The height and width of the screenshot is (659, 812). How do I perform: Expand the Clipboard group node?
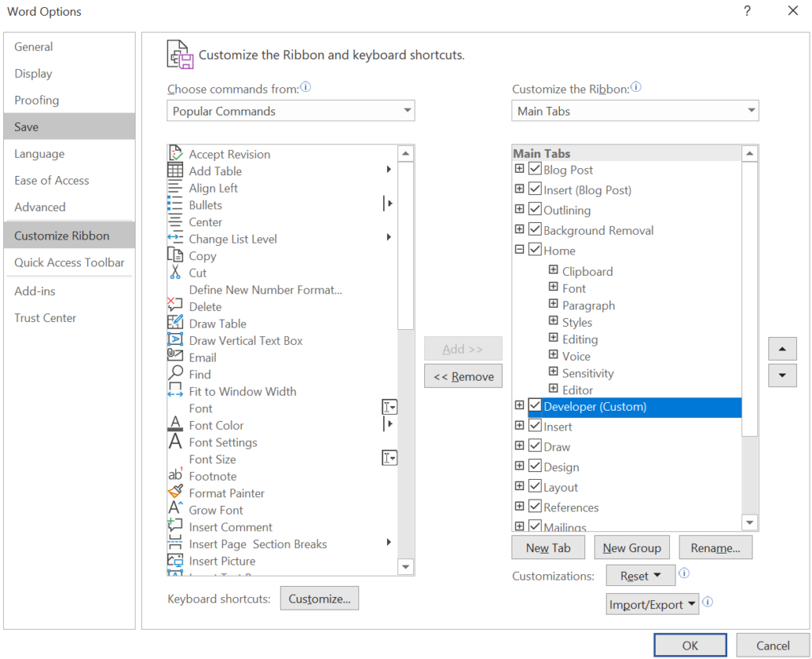click(x=553, y=271)
